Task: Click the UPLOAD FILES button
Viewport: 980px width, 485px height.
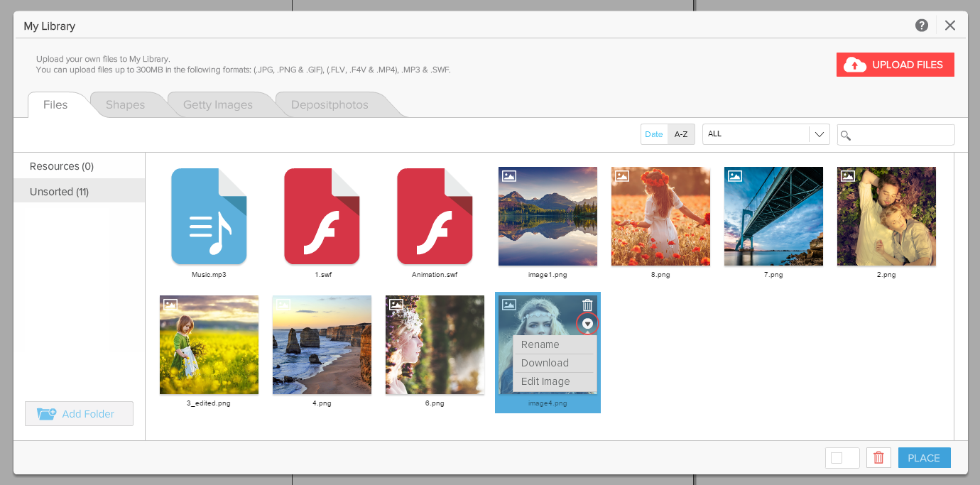Action: coord(895,65)
